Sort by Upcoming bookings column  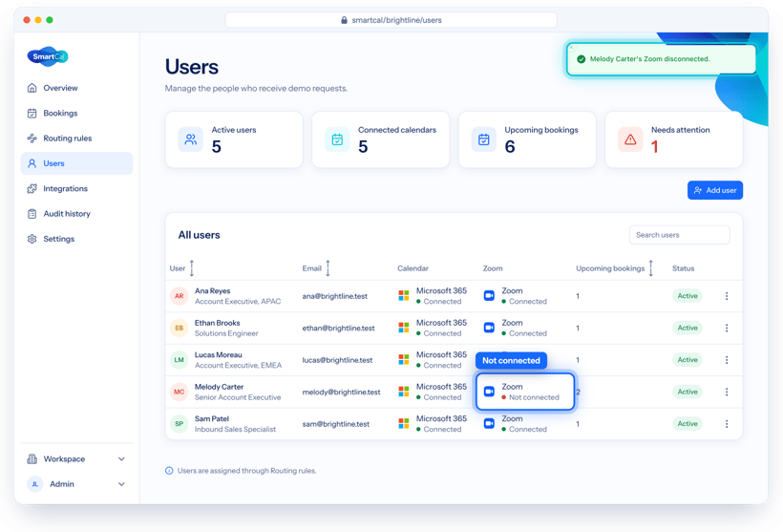(650, 268)
